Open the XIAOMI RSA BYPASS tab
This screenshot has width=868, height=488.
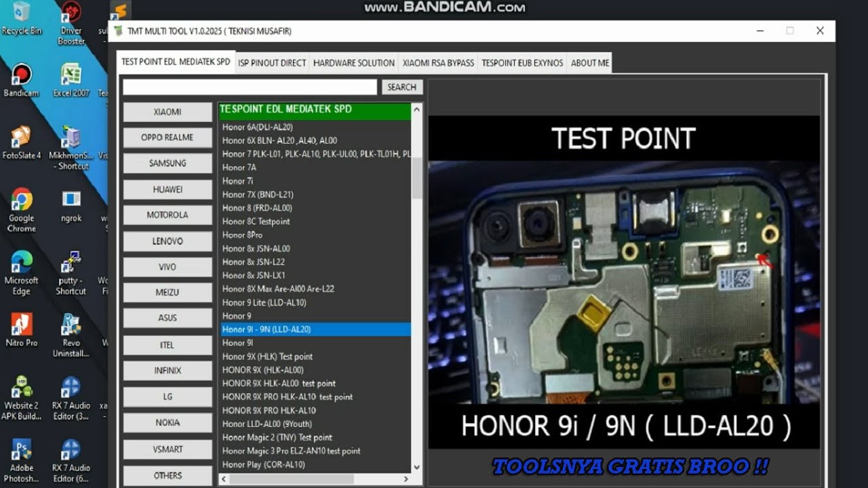coord(438,63)
